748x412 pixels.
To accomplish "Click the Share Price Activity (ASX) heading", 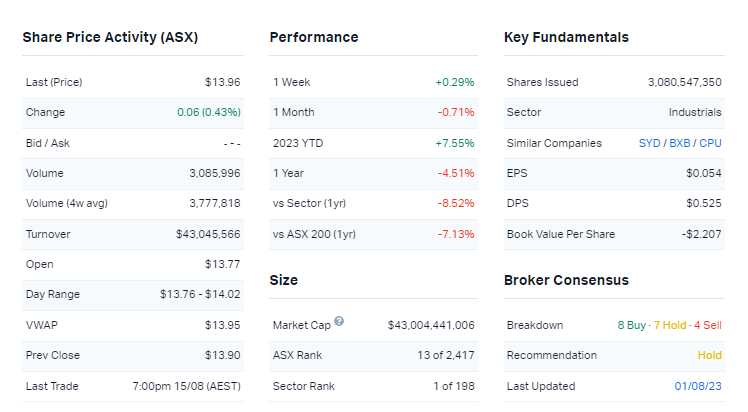I will pos(110,37).
